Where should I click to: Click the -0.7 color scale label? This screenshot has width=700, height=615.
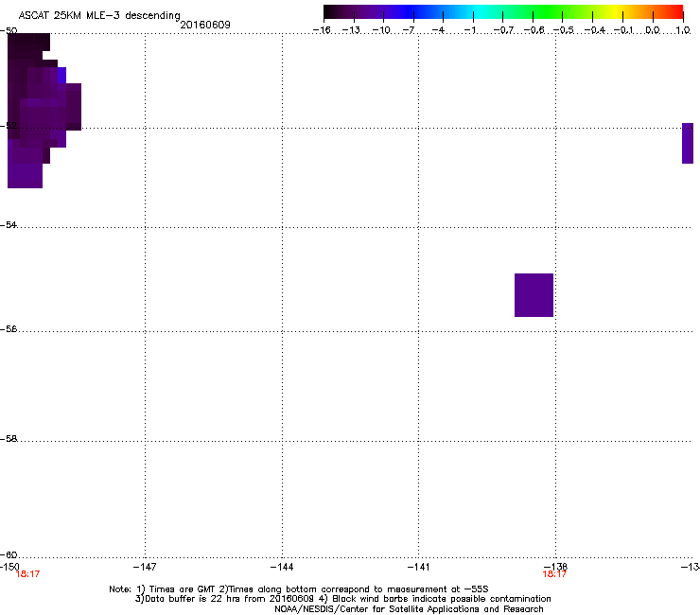point(503,30)
